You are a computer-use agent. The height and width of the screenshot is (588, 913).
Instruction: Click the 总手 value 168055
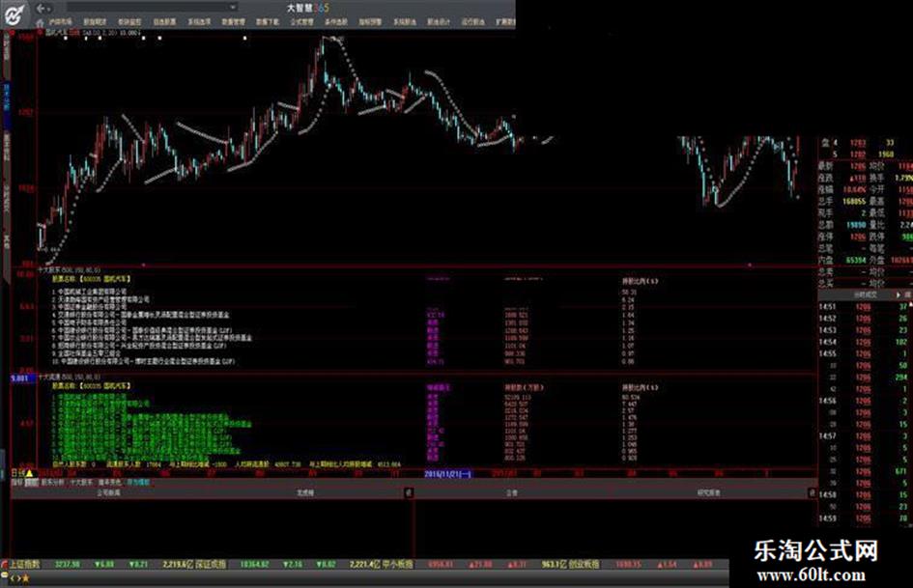854,202
